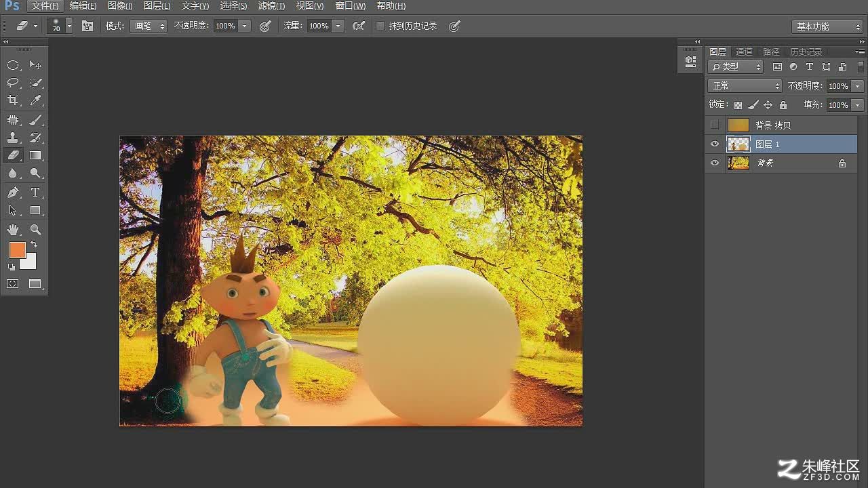Filter for shape layers
This screenshot has height=488, width=868.
pyautogui.click(x=826, y=66)
